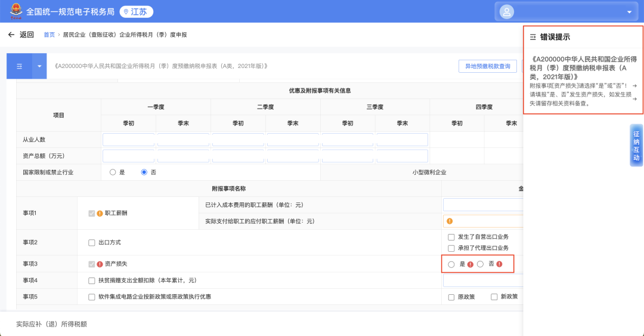Click the 从业人数 first-quarter 季初 input field
This screenshot has width=644, height=336.
pyautogui.click(x=128, y=140)
